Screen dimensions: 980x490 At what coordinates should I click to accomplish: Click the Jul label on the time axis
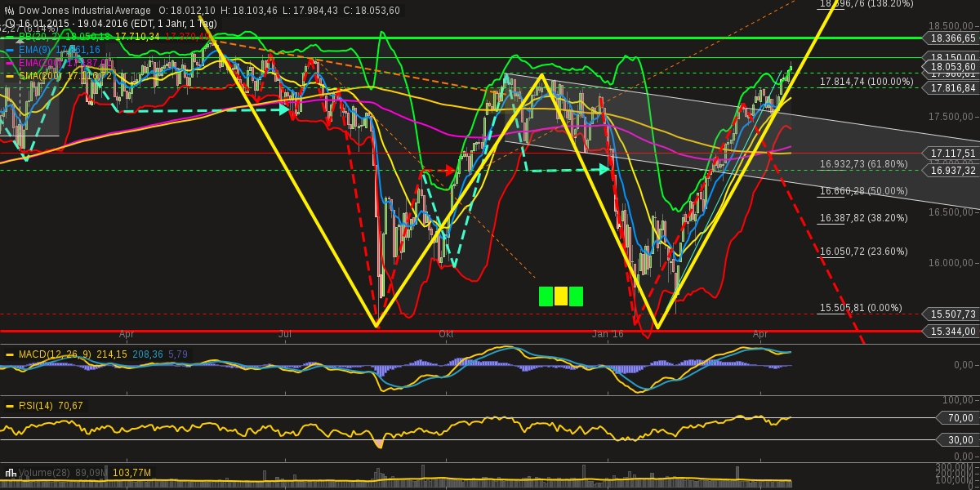click(285, 334)
